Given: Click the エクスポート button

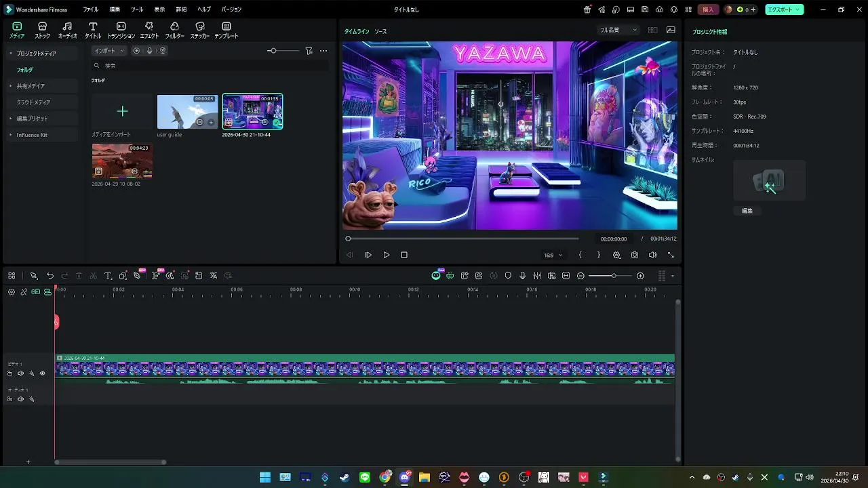Looking at the screenshot, I should pyautogui.click(x=785, y=9).
